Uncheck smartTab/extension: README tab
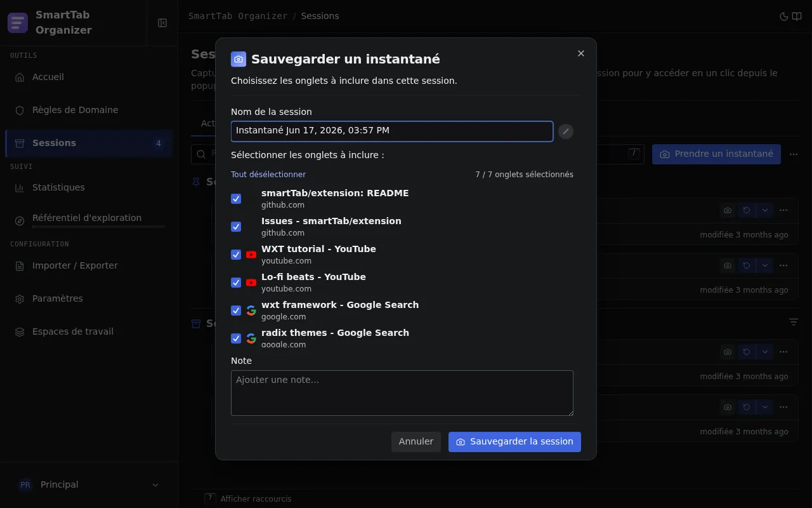Viewport: 812px width, 508px height. coord(236,199)
